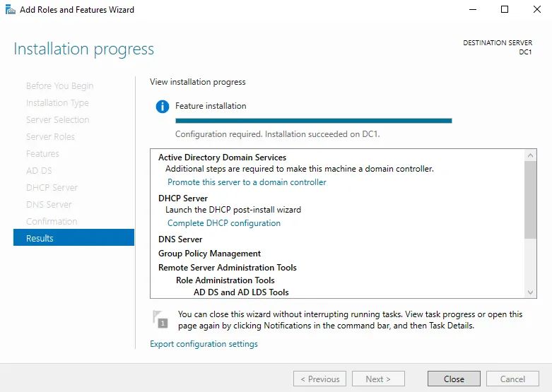This screenshot has height=392, width=552.
Task: Select Group Policy Management entry
Action: coord(209,254)
